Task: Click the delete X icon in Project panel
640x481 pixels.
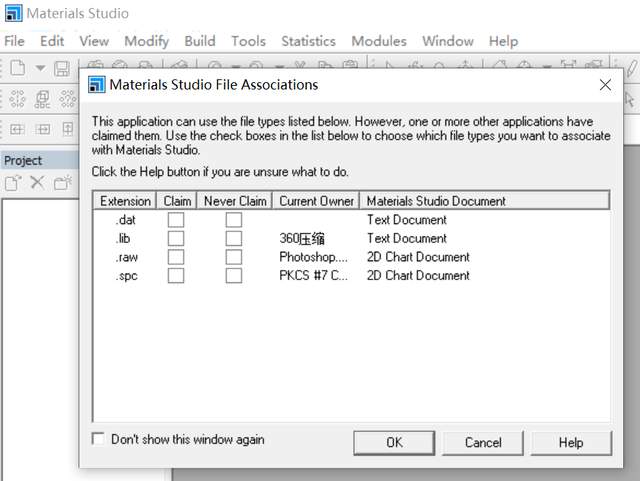Action: [38, 183]
